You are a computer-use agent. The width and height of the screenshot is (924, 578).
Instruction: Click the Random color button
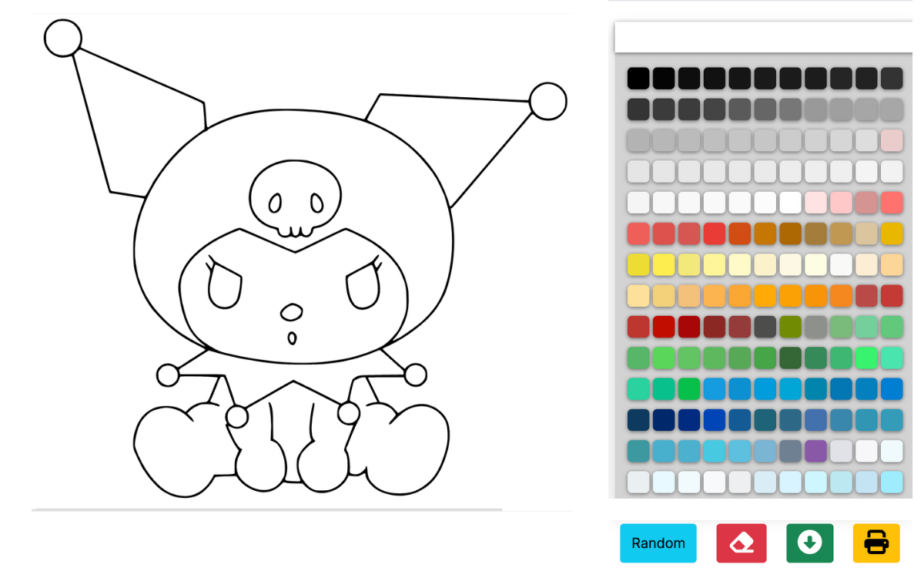[658, 543]
